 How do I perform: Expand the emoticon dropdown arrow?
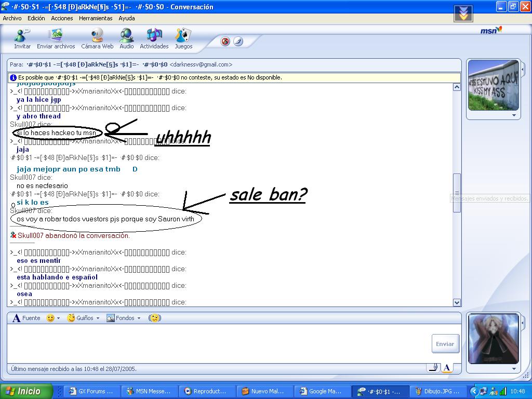(x=58, y=318)
